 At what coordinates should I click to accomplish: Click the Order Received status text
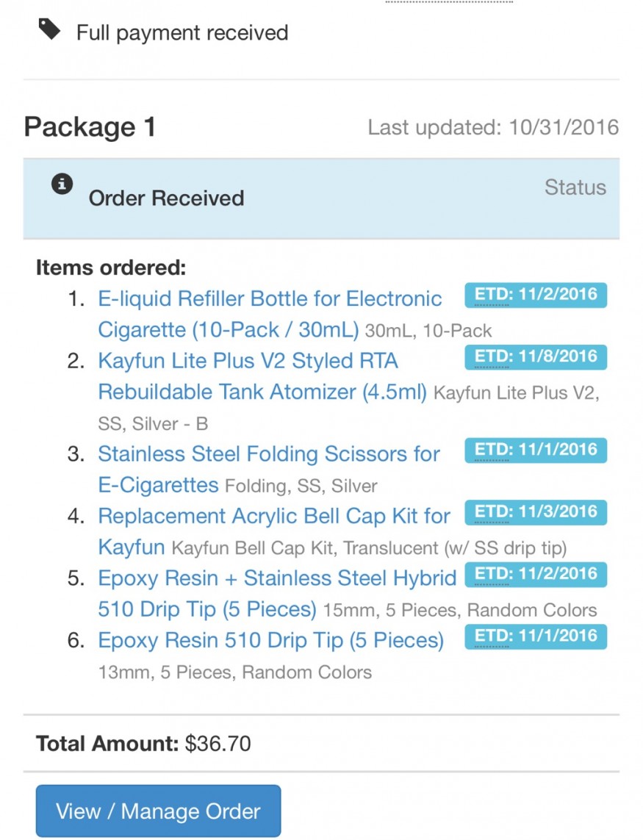pos(166,198)
